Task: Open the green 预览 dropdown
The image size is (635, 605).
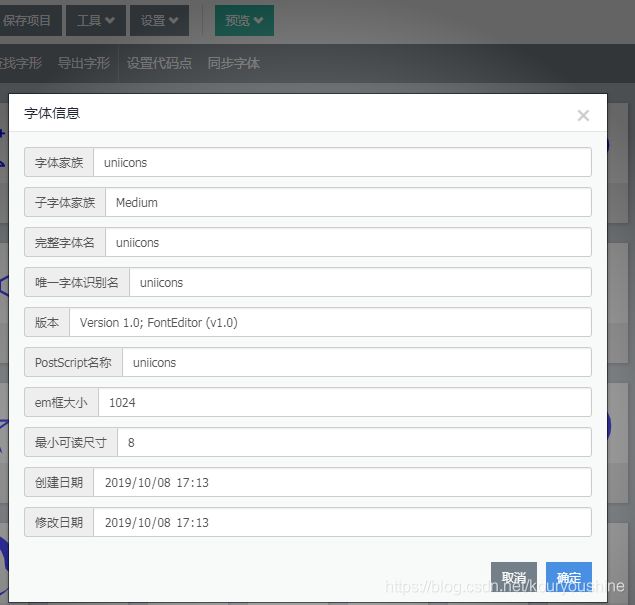Action: 244,20
